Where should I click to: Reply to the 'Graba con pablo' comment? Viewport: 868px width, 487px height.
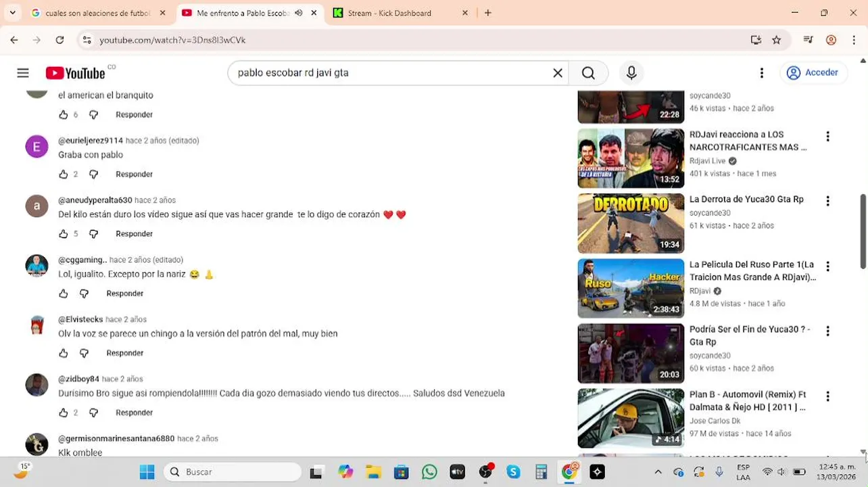tap(134, 175)
